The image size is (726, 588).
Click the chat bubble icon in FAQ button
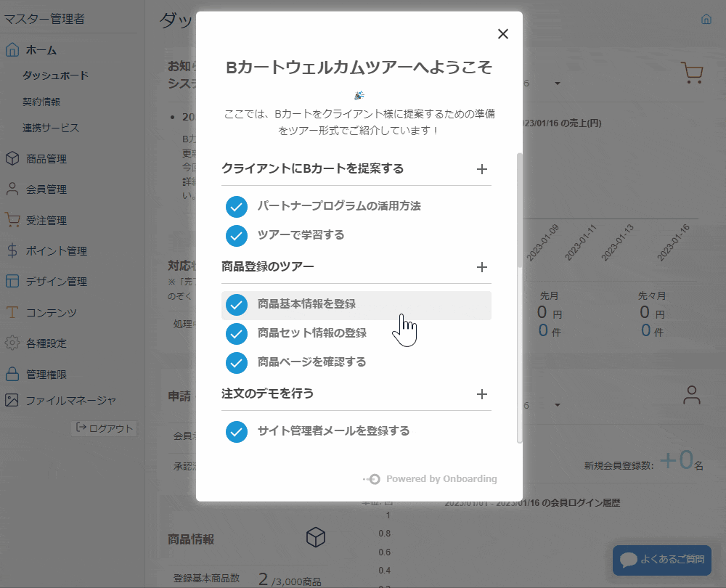[628, 560]
